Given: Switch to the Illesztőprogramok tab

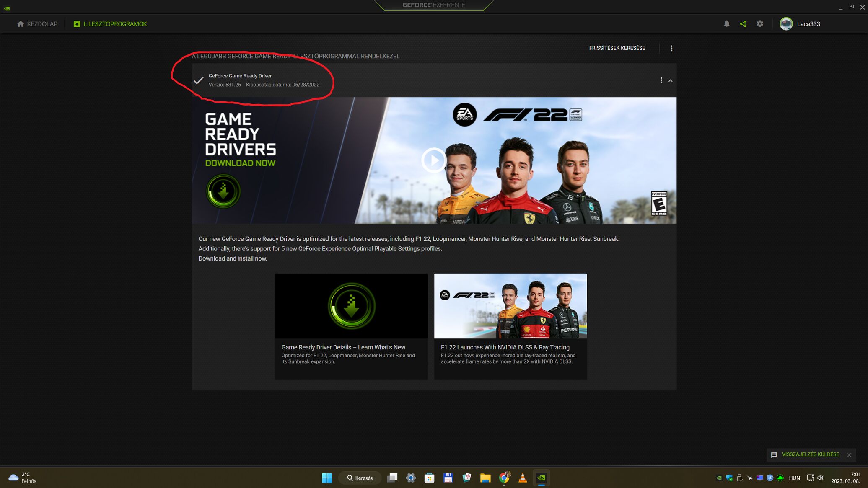Looking at the screenshot, I should 110,24.
